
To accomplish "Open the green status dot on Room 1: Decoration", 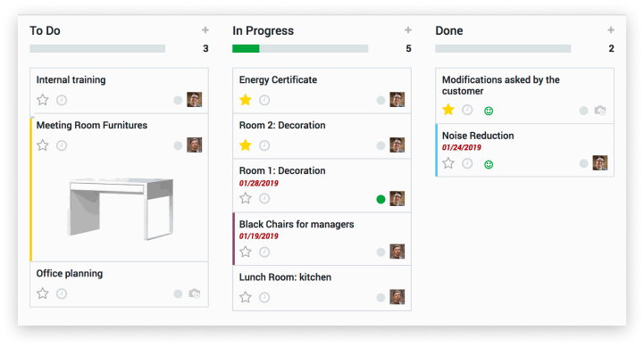I will point(381,199).
